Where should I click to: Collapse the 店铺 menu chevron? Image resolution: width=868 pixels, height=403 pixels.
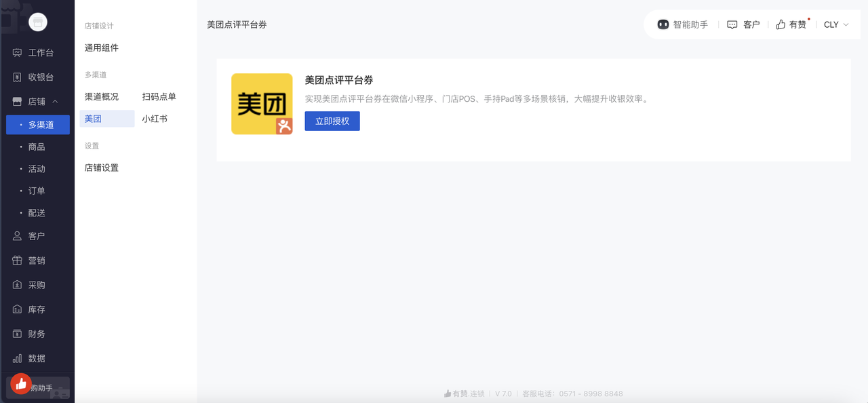point(55,102)
